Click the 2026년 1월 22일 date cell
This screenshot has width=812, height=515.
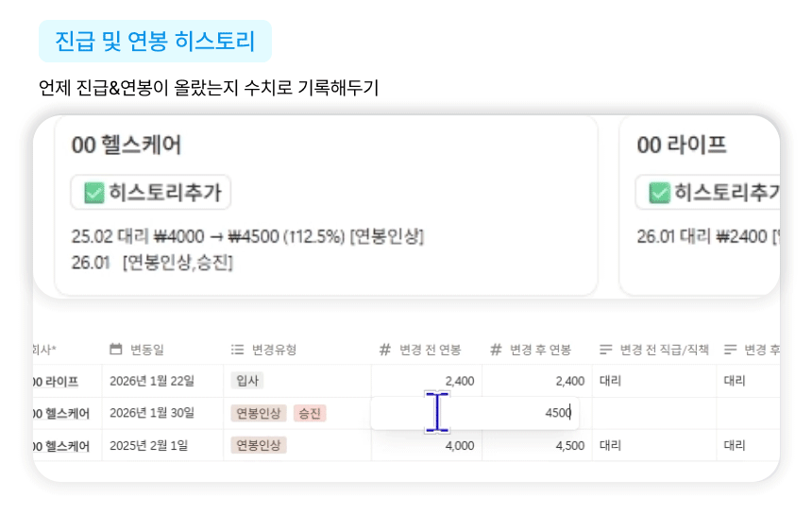(x=152, y=381)
